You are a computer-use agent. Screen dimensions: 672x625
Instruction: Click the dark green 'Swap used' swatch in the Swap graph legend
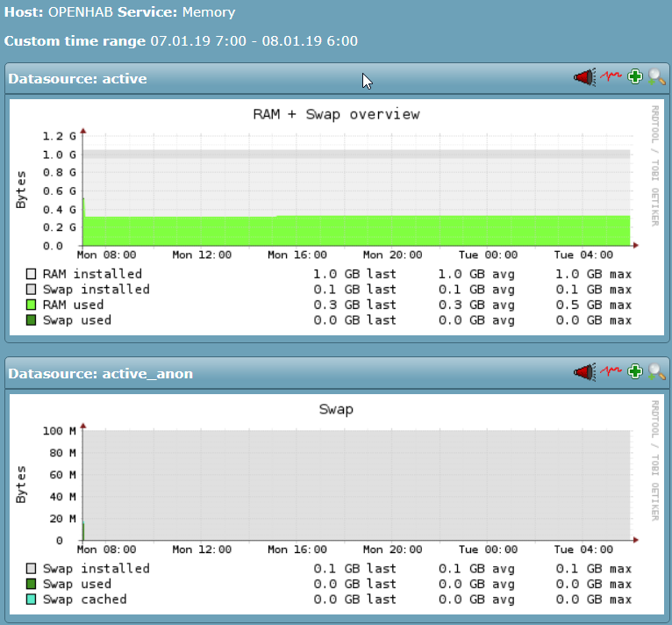32,585
